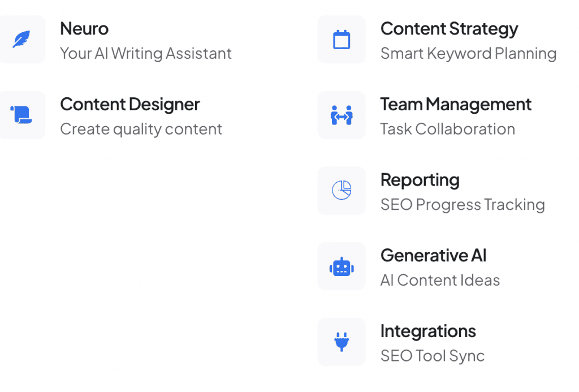Click the feather icon beside Neuro
579x392 pixels.
point(21,40)
